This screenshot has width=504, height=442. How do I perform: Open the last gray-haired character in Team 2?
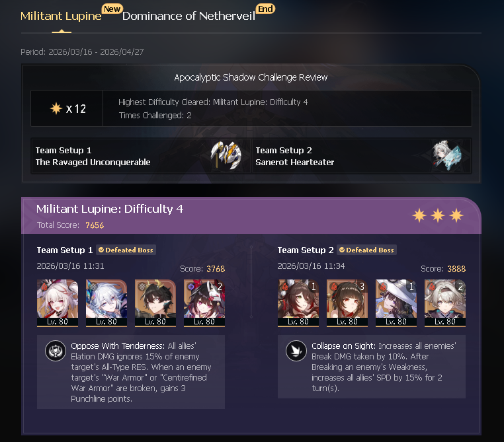(445, 303)
